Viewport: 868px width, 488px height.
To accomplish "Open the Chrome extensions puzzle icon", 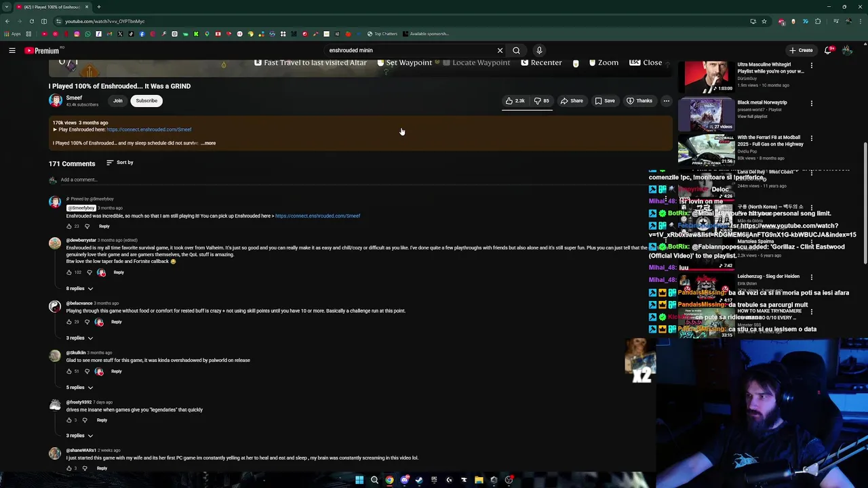I will (818, 21).
